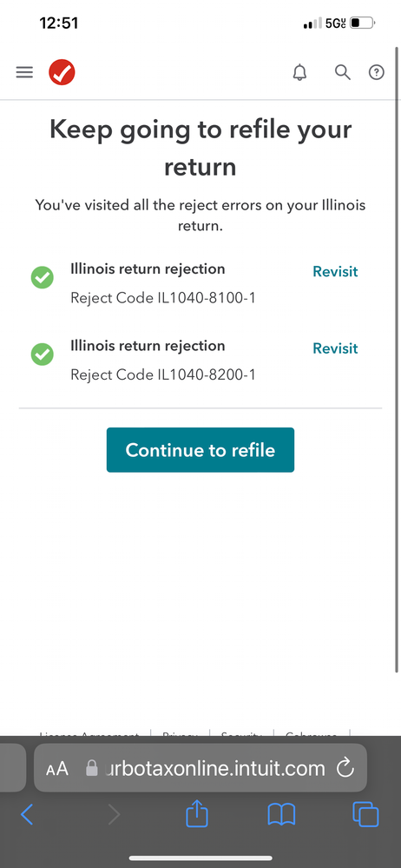Revisit reject code IL1040-8100-1
401x868 pixels.
pyautogui.click(x=335, y=272)
